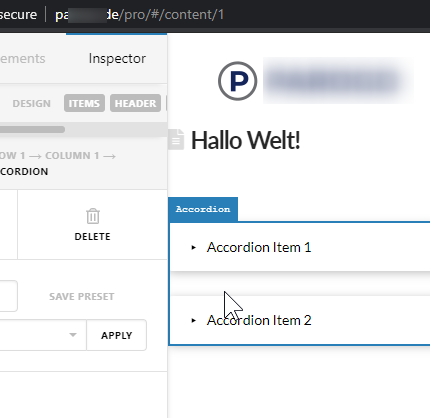
Task: Open the preset dropdown arrow
Action: [x=73, y=335]
